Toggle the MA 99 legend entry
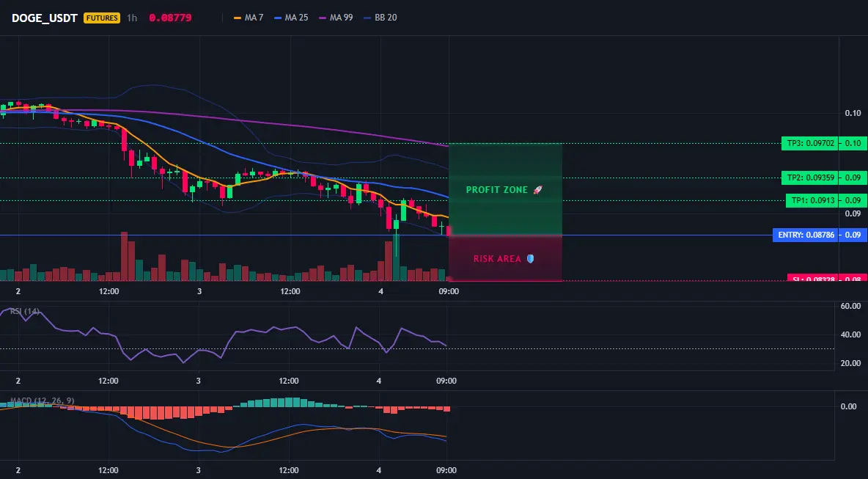This screenshot has height=479, width=868. point(336,18)
